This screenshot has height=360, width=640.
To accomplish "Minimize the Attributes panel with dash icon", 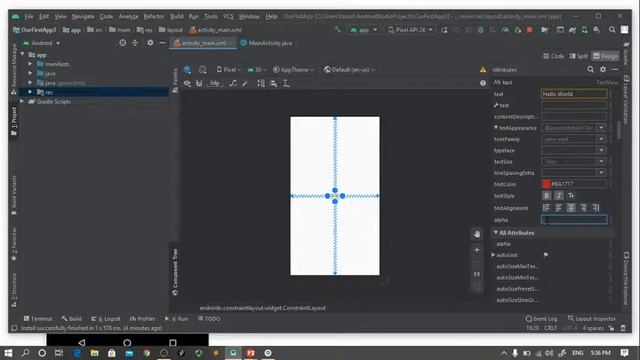I will pyautogui.click(x=615, y=70).
